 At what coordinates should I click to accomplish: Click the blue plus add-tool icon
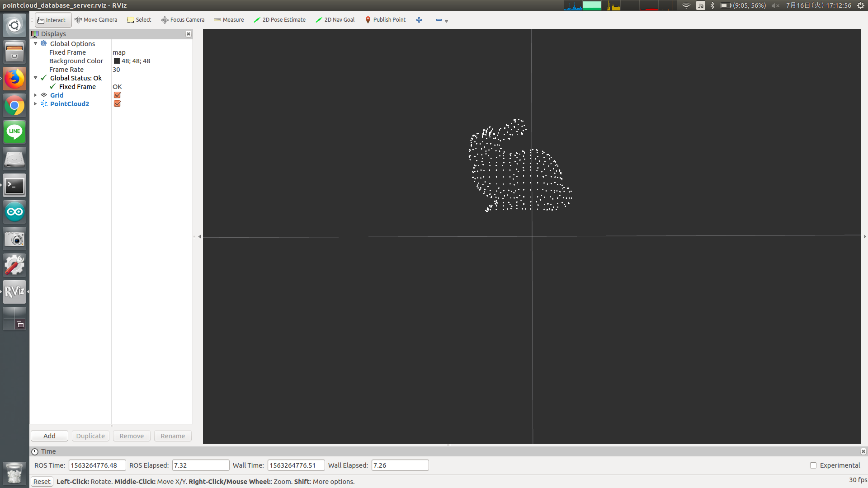[x=419, y=20]
